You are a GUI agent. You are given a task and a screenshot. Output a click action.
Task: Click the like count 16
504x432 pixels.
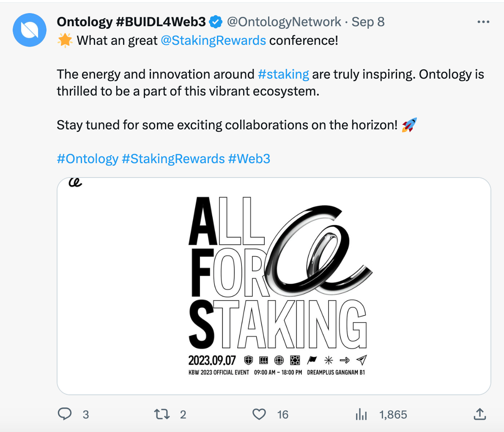283,415
